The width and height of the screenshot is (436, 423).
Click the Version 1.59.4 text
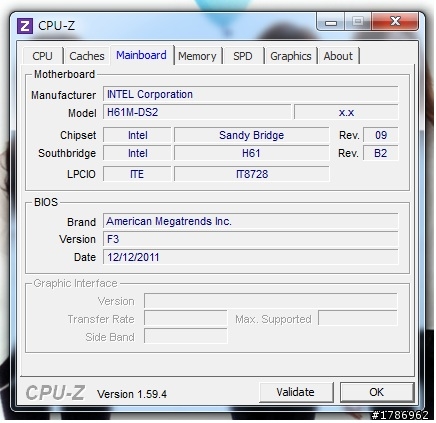(x=132, y=394)
